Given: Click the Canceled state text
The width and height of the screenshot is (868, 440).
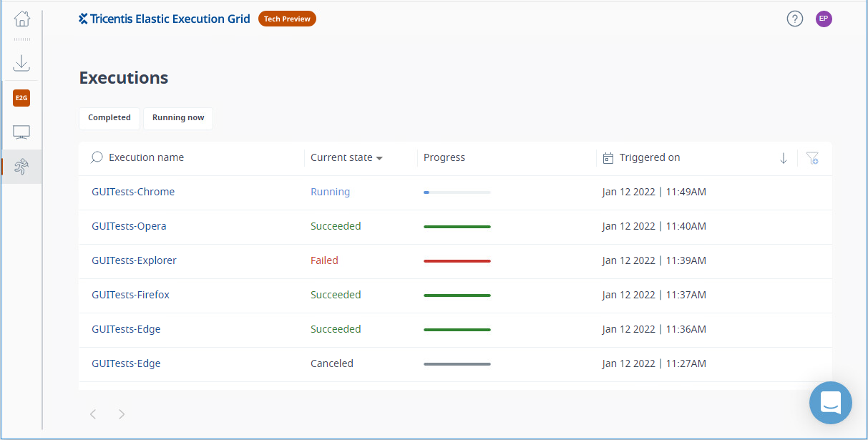Looking at the screenshot, I should point(332,363).
